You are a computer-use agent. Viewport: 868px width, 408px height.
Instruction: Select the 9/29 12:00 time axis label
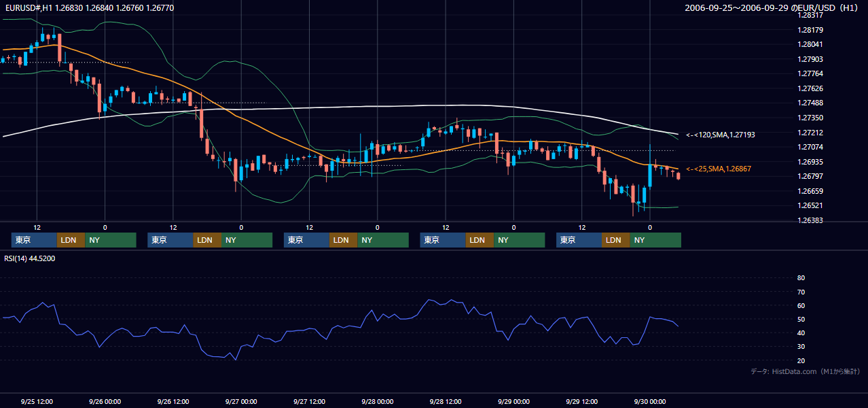(x=582, y=401)
